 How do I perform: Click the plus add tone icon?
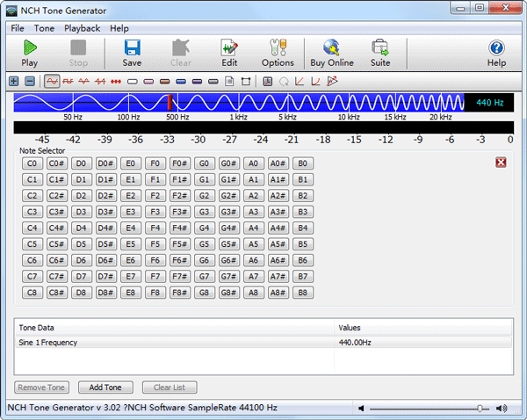point(14,81)
